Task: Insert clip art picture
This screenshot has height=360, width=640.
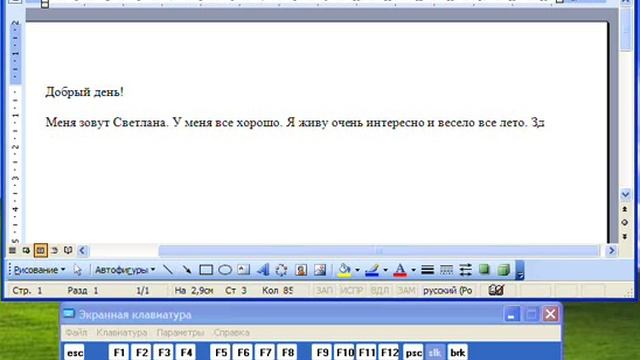Action: (301, 270)
